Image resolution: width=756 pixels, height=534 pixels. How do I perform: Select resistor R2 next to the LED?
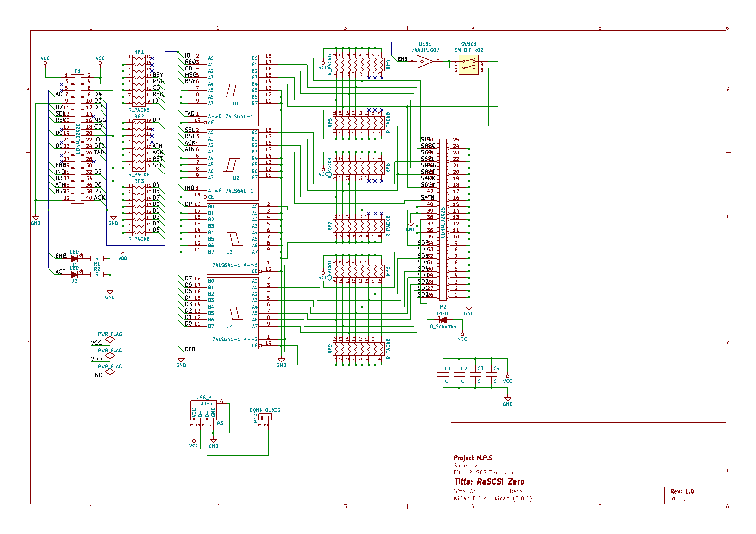tap(97, 274)
